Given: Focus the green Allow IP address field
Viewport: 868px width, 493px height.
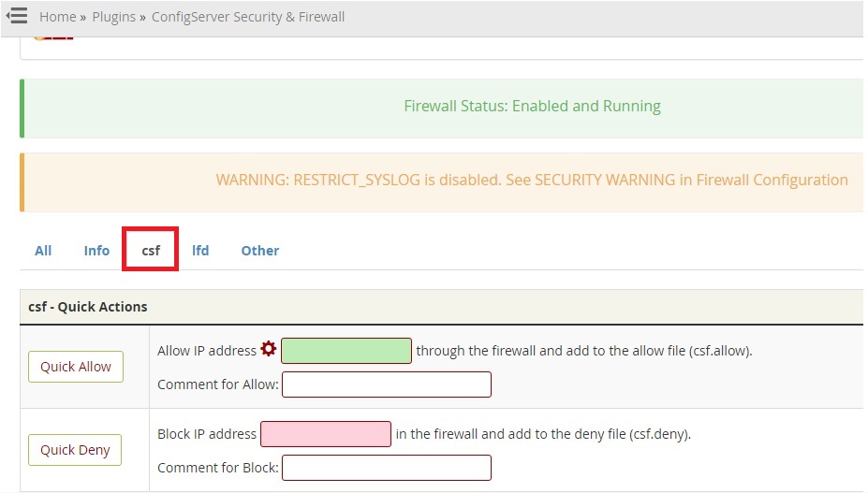Looking at the screenshot, I should 346,351.
